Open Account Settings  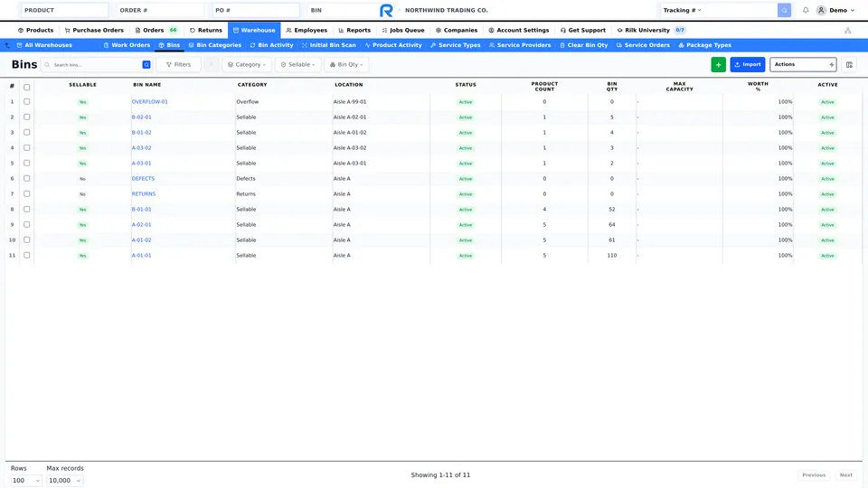519,31
